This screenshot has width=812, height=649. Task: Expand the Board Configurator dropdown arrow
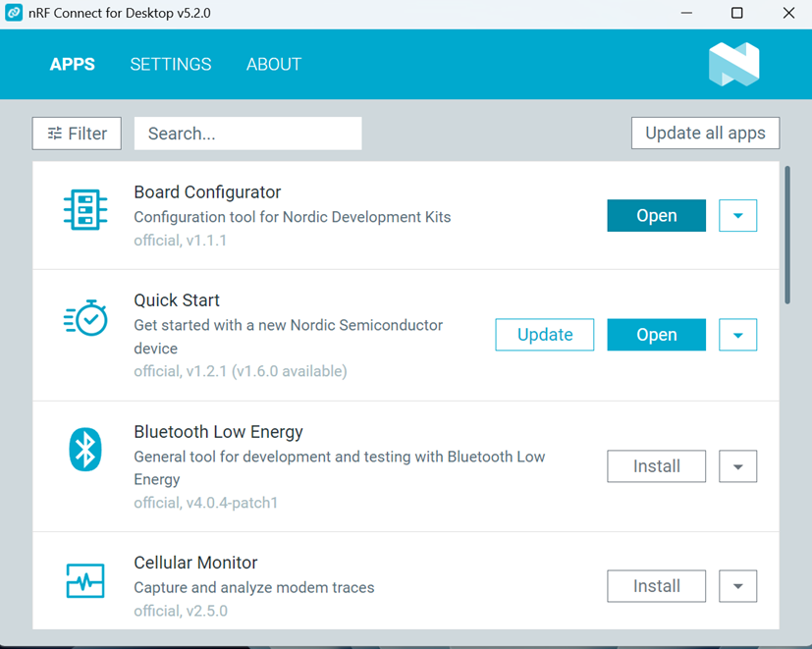pos(737,216)
